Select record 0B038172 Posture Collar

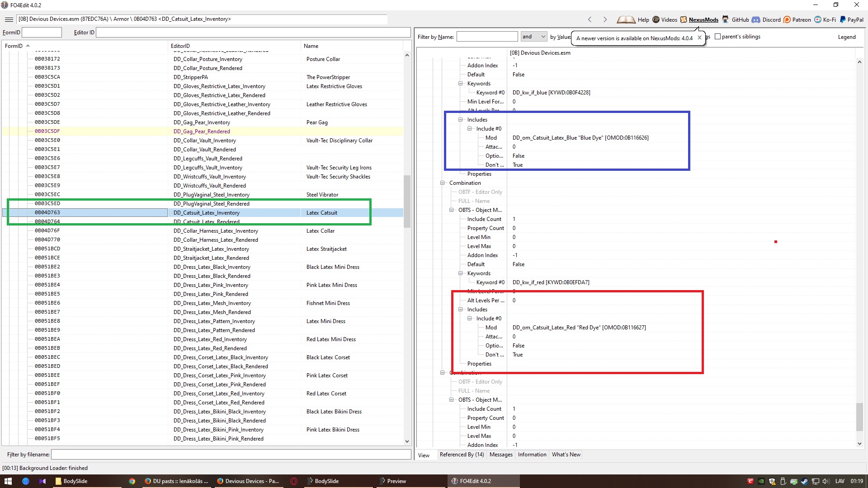click(x=203, y=59)
